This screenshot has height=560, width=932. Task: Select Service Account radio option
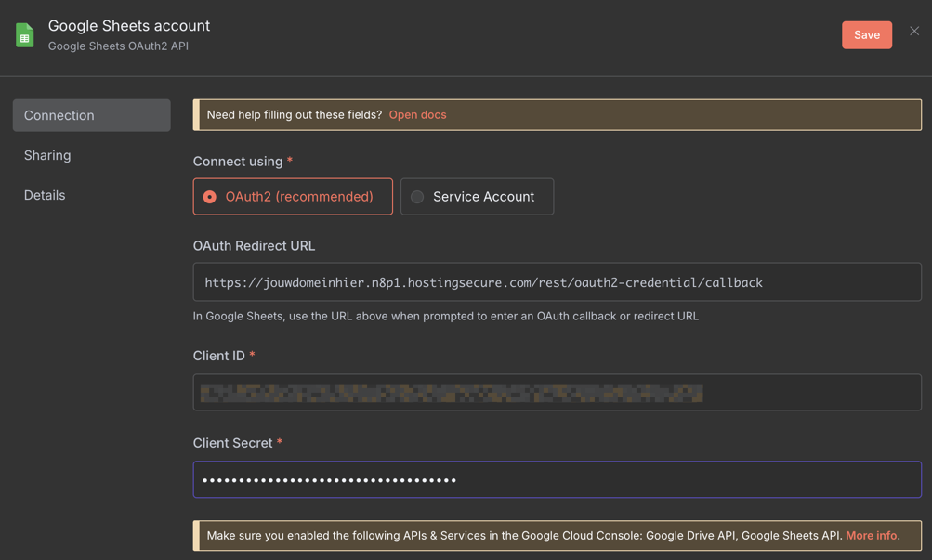point(477,197)
